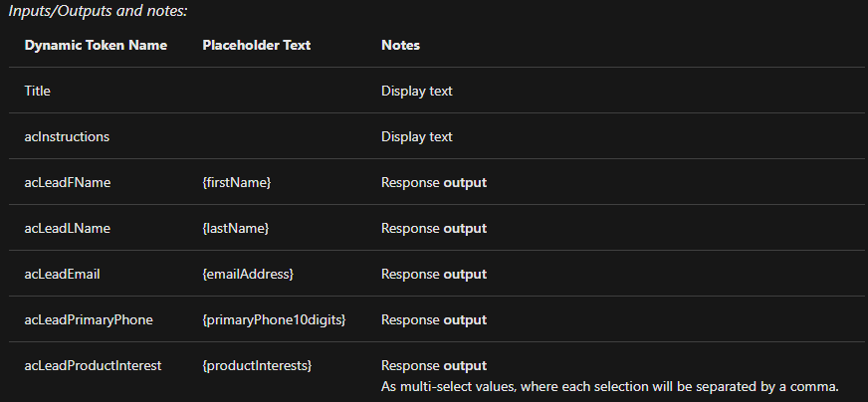Click the Inputs/Outputs and notes heading
Viewport: 868px width, 402px height.
pos(98,11)
